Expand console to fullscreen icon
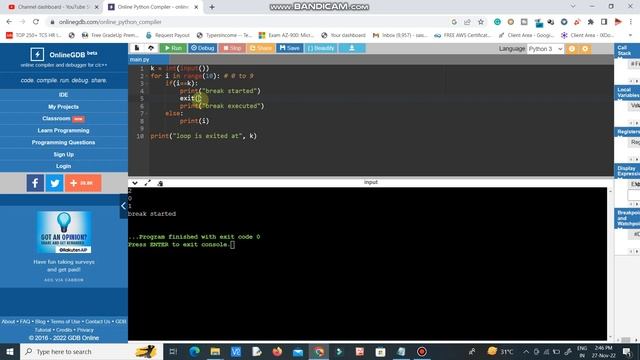 pyautogui.click(x=147, y=183)
